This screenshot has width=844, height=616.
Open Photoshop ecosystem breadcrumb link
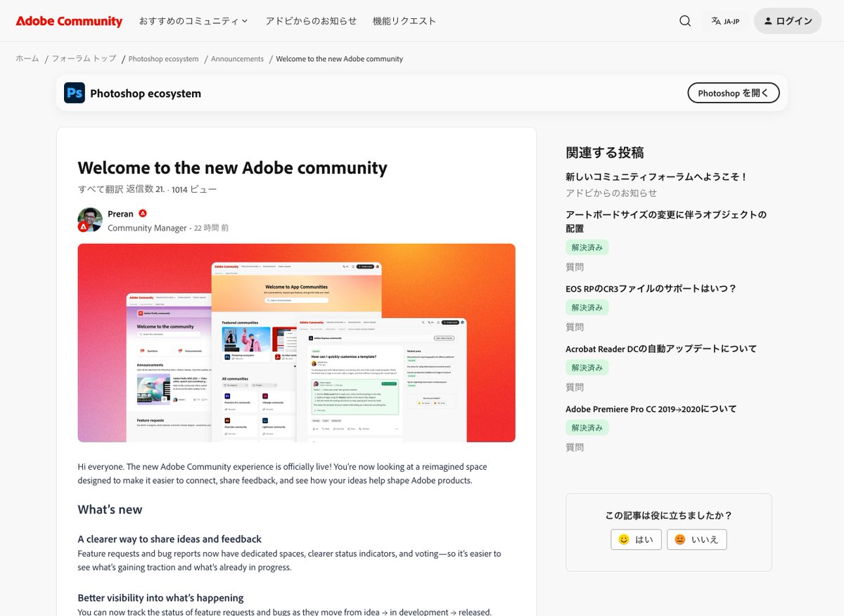coord(163,59)
